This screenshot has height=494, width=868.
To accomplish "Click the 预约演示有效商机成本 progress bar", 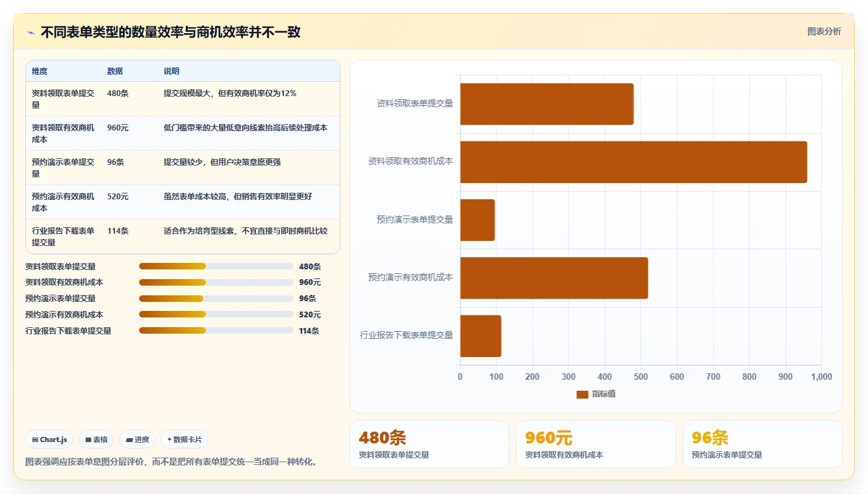I will [x=216, y=314].
